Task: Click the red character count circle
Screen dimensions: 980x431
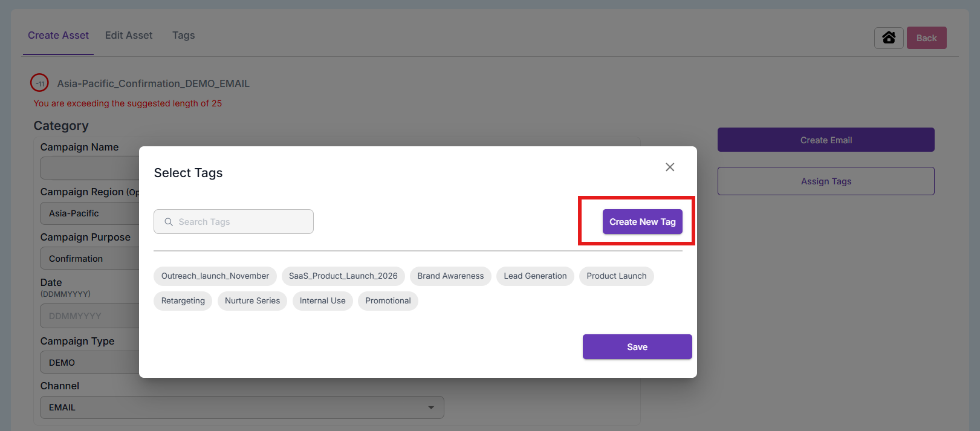Action: point(40,83)
